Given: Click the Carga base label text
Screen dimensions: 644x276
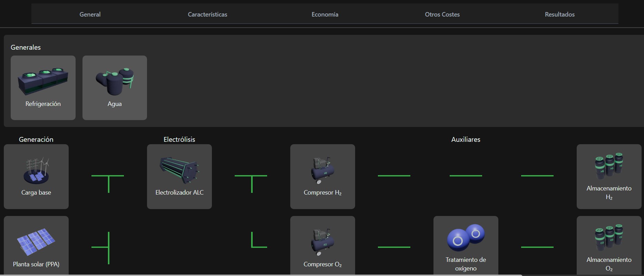Looking at the screenshot, I should coord(36,193).
